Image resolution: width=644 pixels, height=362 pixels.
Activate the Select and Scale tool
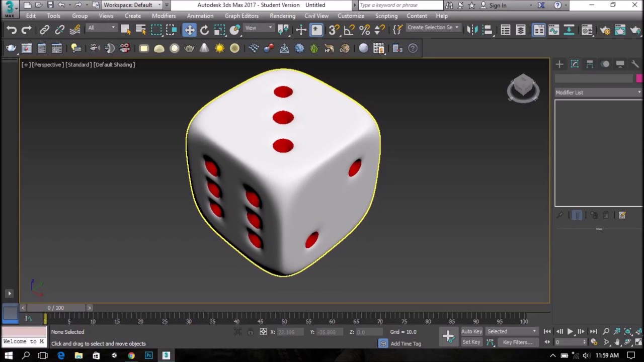coord(220,30)
